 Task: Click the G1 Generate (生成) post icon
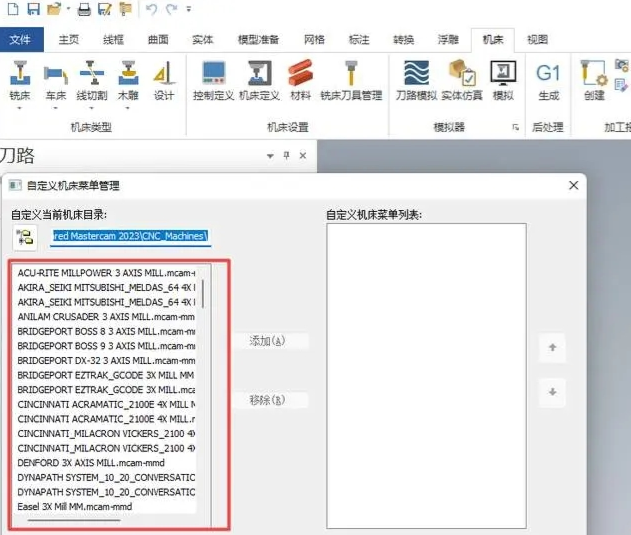pos(548,80)
